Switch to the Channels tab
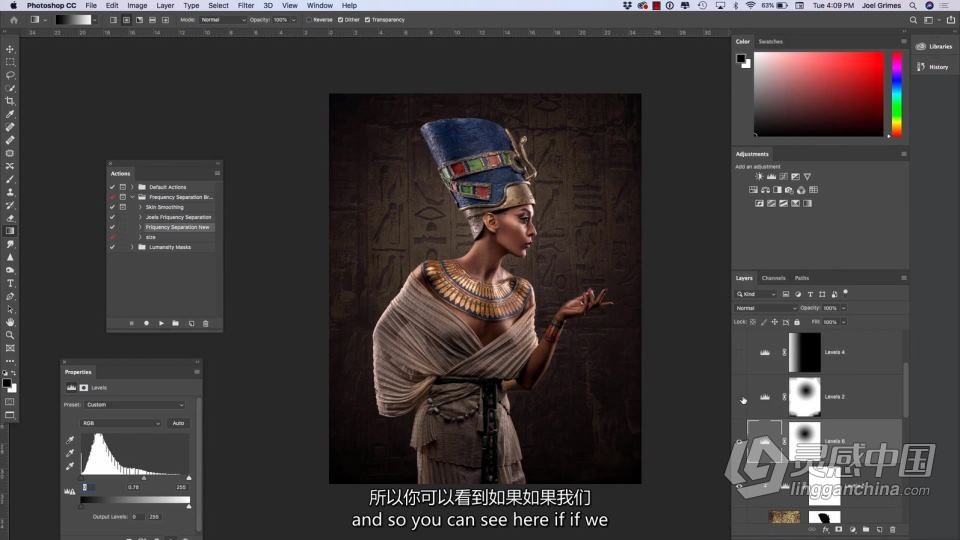Screen dimensions: 960x540 [773, 278]
